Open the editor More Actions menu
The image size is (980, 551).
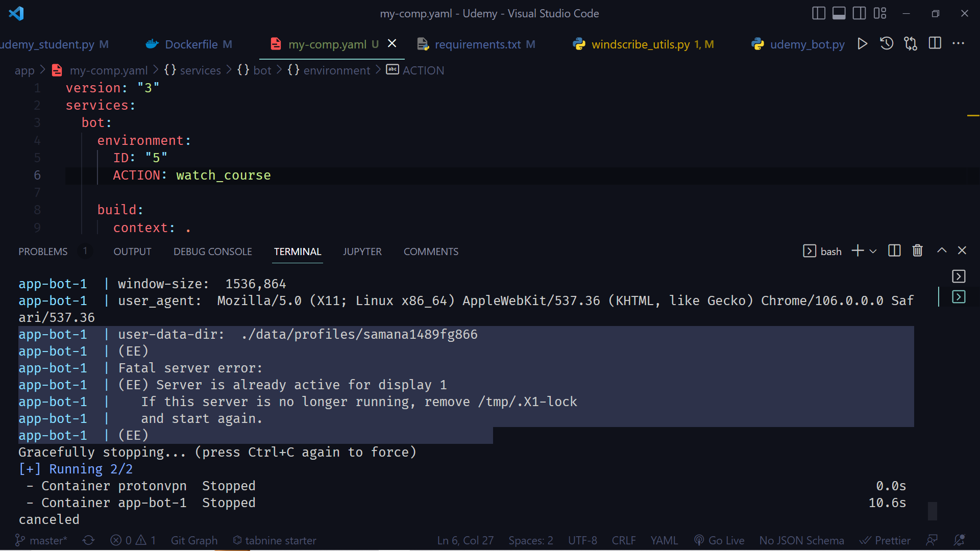(x=959, y=44)
